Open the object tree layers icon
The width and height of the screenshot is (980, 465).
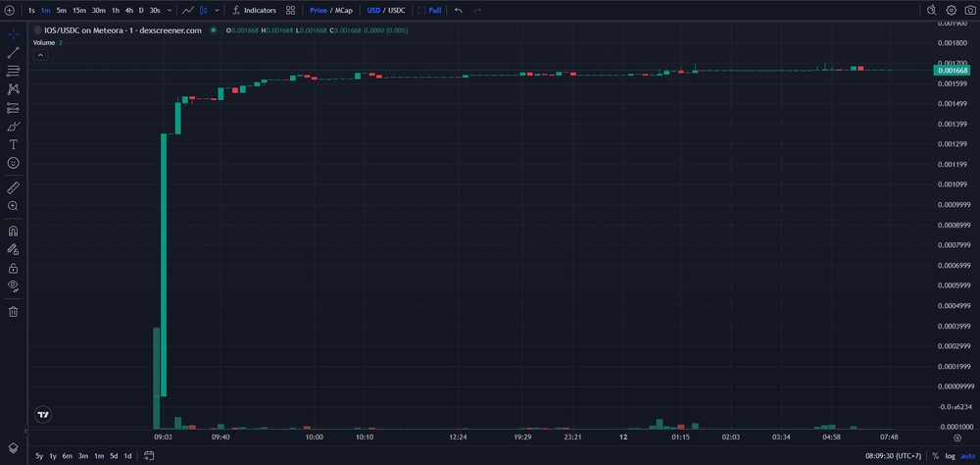[x=13, y=448]
